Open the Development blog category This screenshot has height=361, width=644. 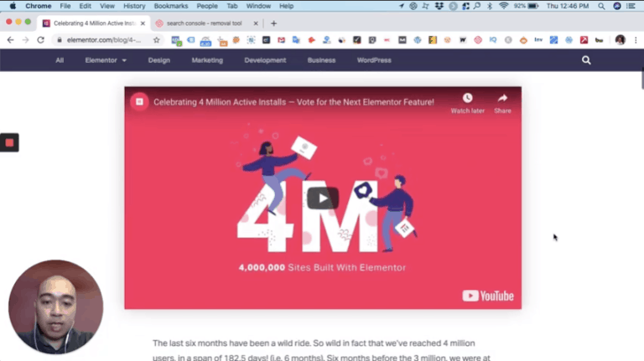[265, 60]
